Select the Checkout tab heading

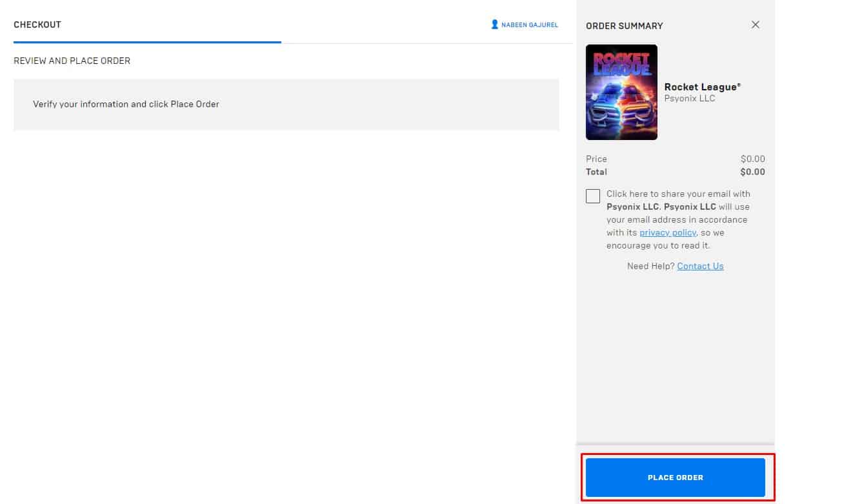[x=37, y=25]
